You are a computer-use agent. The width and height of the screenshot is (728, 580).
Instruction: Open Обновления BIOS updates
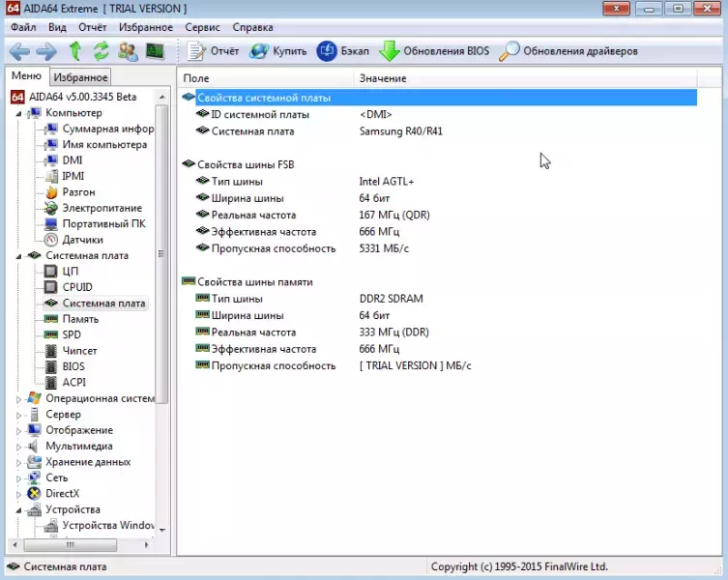pyautogui.click(x=434, y=51)
